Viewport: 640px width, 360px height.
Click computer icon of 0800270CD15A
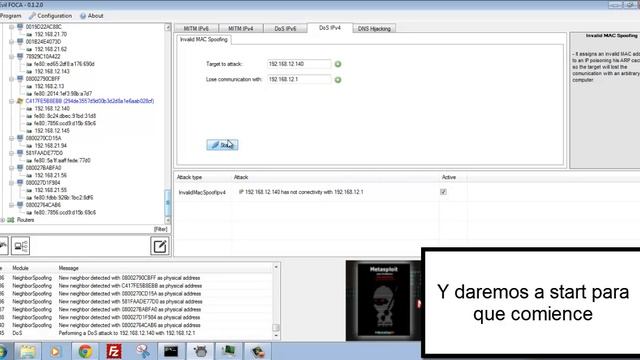click(x=20, y=138)
